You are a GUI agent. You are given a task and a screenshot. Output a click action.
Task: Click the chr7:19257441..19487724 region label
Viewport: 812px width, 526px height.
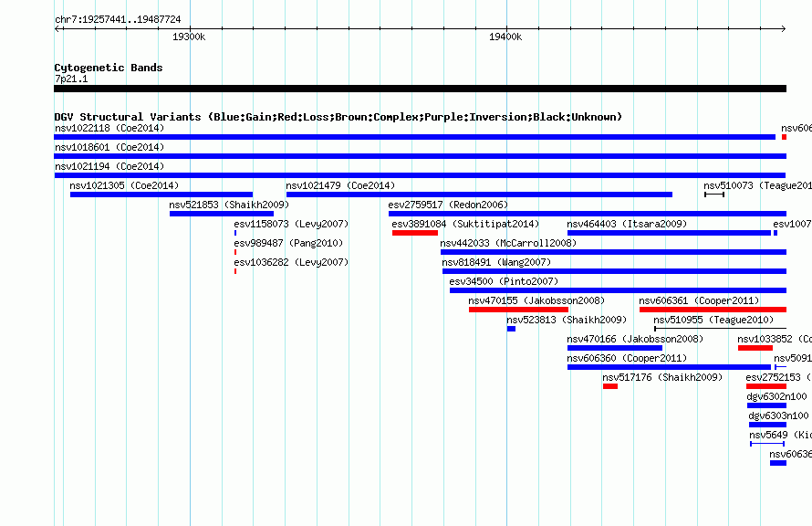point(118,20)
